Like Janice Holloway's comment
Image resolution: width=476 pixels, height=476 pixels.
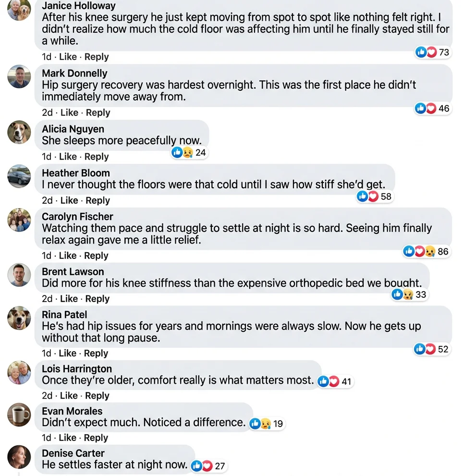coord(68,57)
